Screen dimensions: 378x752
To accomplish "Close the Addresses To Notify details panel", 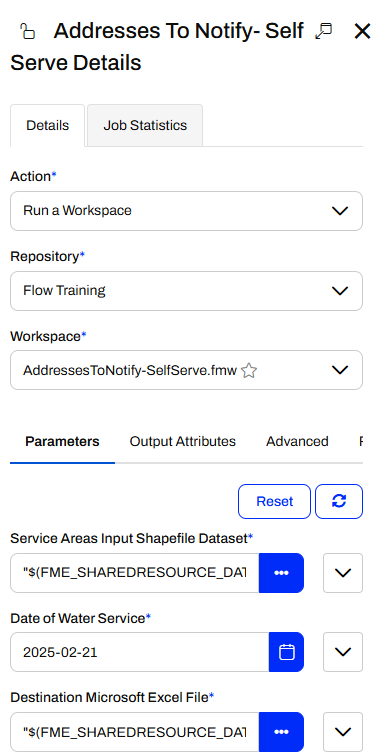I will pos(362,32).
